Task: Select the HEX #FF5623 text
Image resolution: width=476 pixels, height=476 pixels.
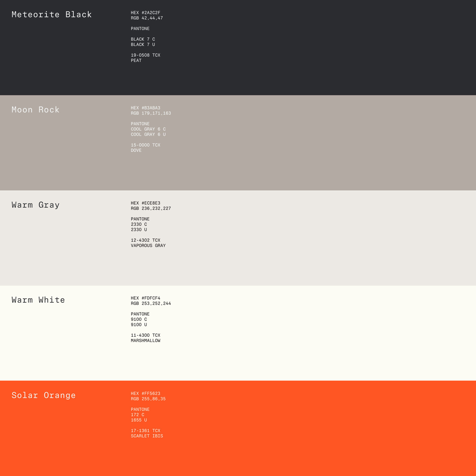Action: (x=145, y=393)
